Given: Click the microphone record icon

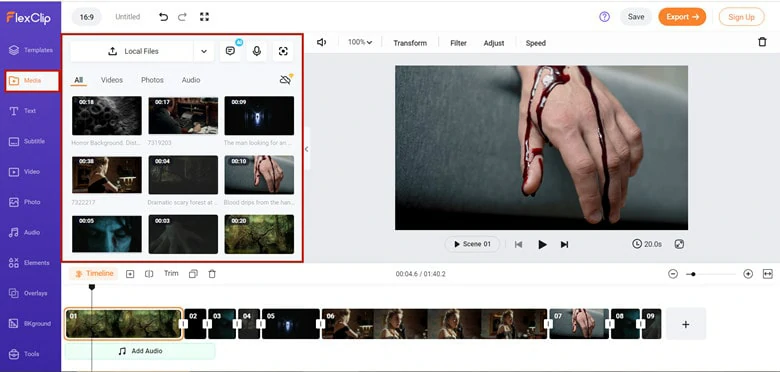Looking at the screenshot, I should 257,51.
